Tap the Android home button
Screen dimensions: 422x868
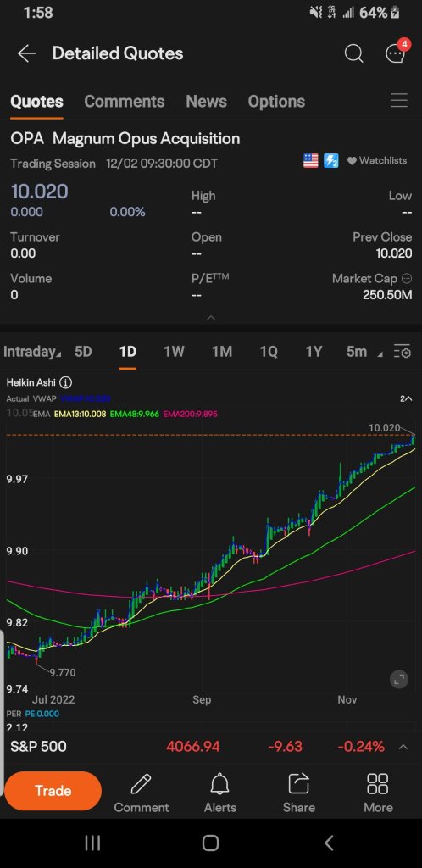(210, 843)
